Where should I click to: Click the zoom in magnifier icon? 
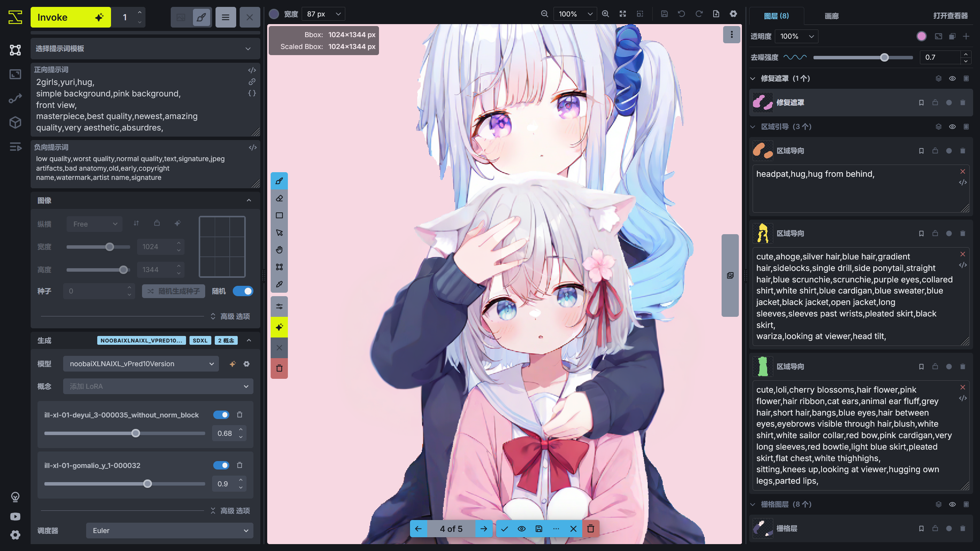coord(605,14)
